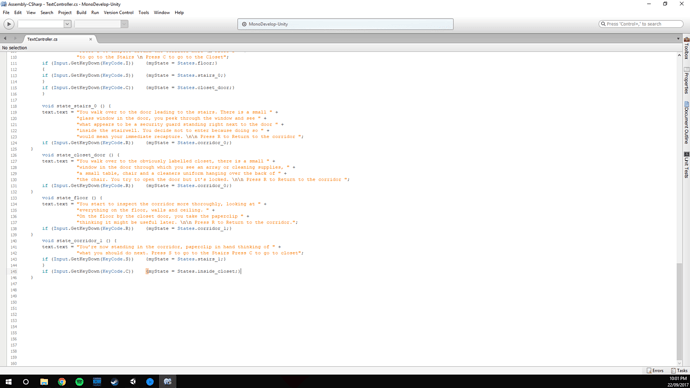690x388 pixels.
Task: Click "void state_floor ()" on line 133
Action: coord(70,198)
